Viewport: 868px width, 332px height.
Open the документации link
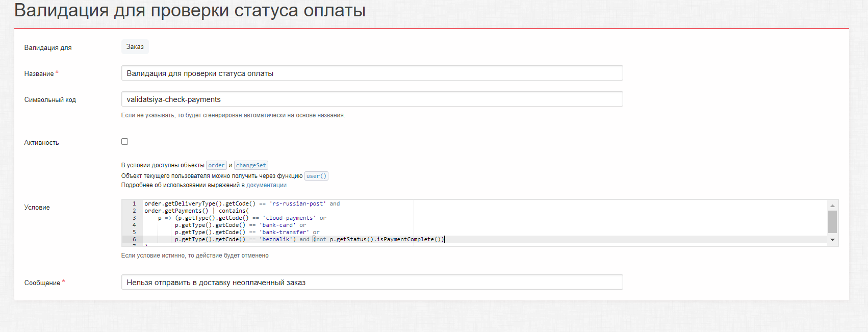[x=266, y=185]
